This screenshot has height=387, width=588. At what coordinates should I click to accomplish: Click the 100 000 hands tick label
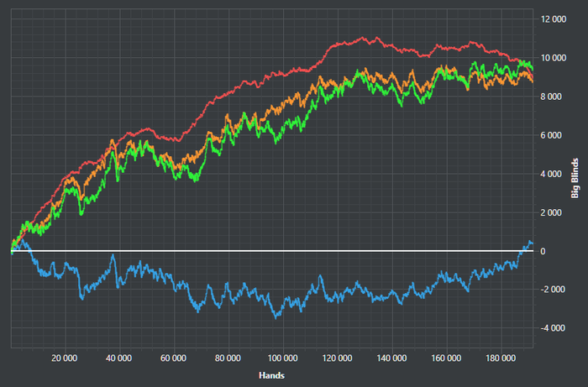282,358
